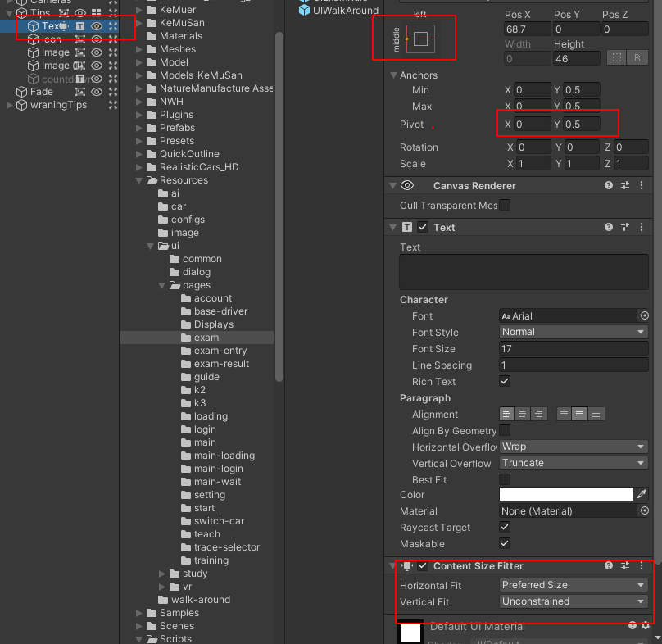Toggle raw edit mode R button
Viewport: 662px width, 644px height.
[637, 58]
